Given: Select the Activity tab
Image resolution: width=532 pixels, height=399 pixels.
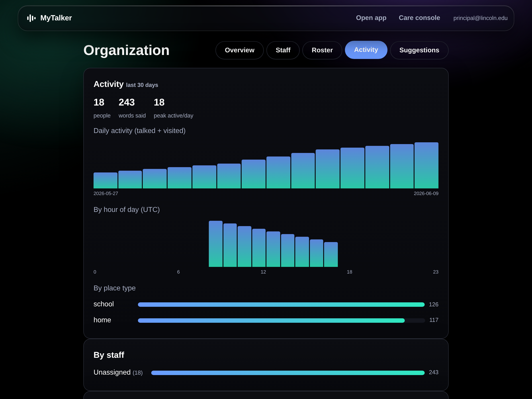Looking at the screenshot, I should tap(366, 50).
